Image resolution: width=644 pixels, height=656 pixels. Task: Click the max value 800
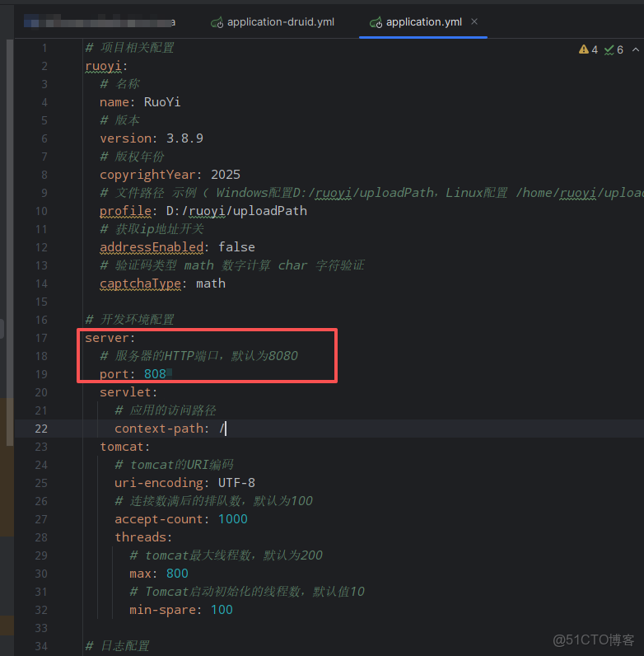177,574
